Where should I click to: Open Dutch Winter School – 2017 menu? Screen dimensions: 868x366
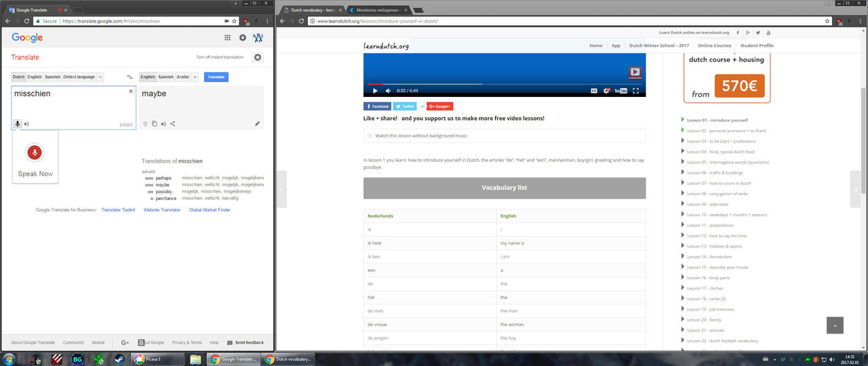pos(659,45)
